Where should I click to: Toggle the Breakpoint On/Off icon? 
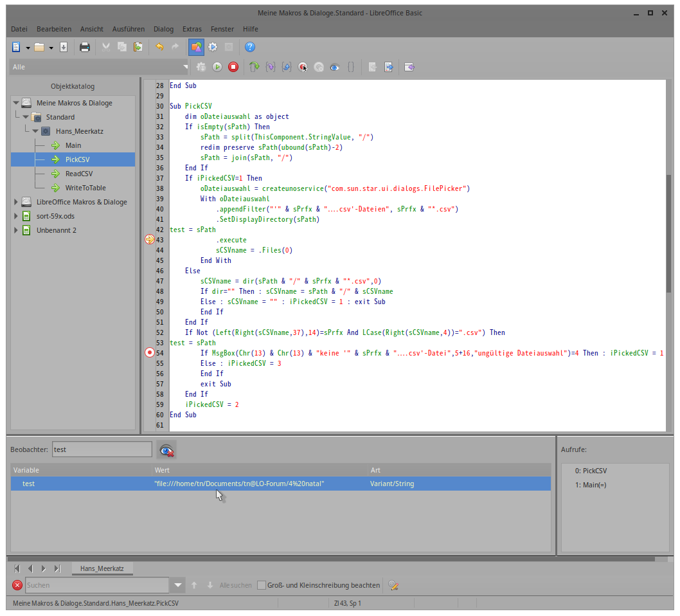click(x=303, y=67)
